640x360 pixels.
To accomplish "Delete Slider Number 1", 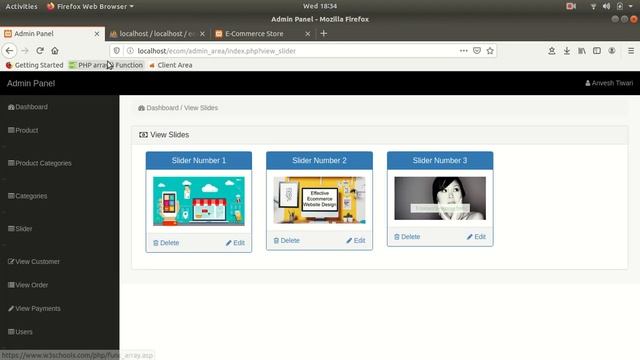I will [x=166, y=243].
